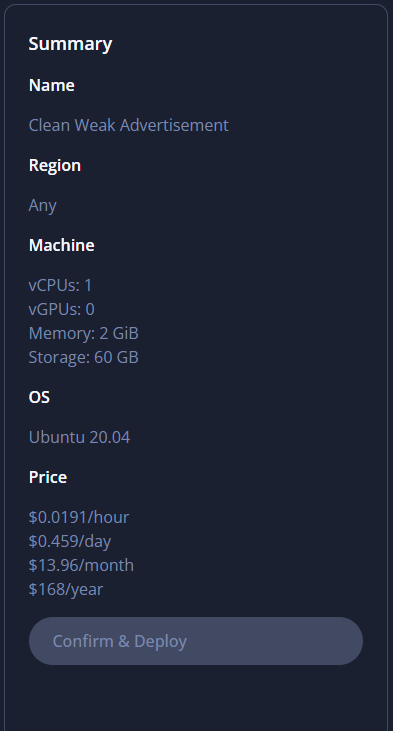Click the Machine section heading
The height and width of the screenshot is (731, 393).
tap(62, 245)
